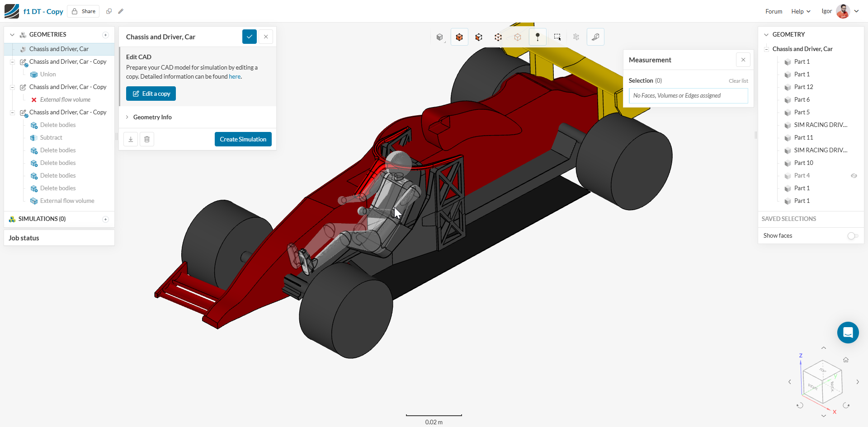Image resolution: width=868 pixels, height=427 pixels.
Task: Select Part 6 in the geometry tree
Action: pos(802,100)
